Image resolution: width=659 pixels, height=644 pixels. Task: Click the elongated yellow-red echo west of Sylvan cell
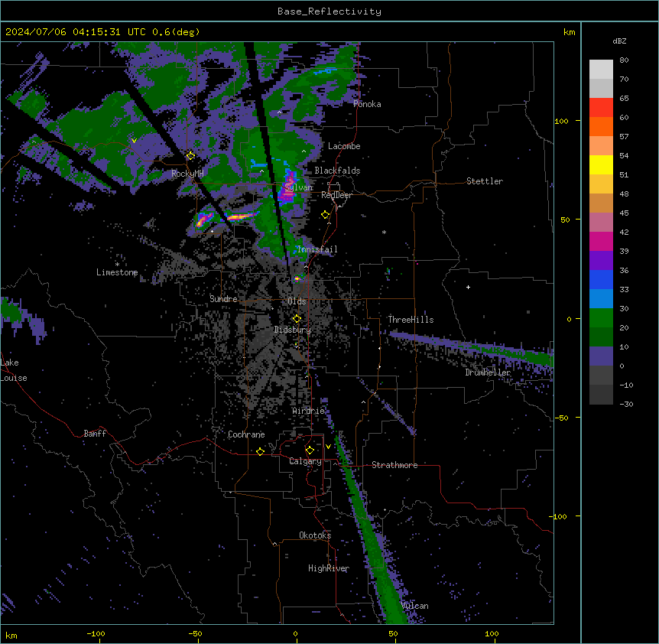(x=240, y=216)
